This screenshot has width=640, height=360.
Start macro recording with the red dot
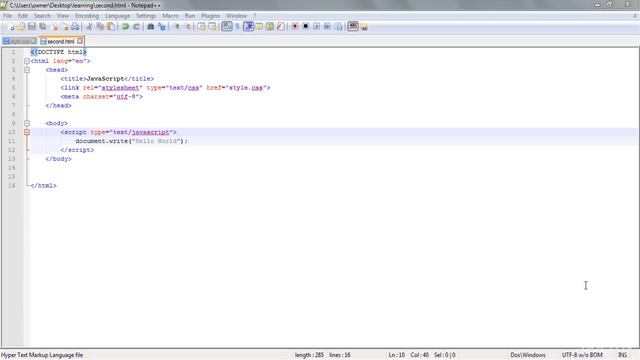[295, 27]
